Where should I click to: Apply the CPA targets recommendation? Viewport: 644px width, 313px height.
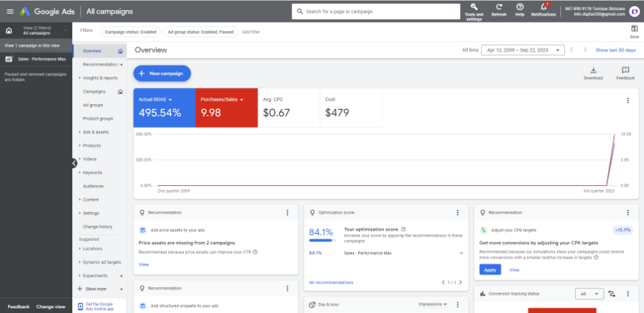(490, 270)
